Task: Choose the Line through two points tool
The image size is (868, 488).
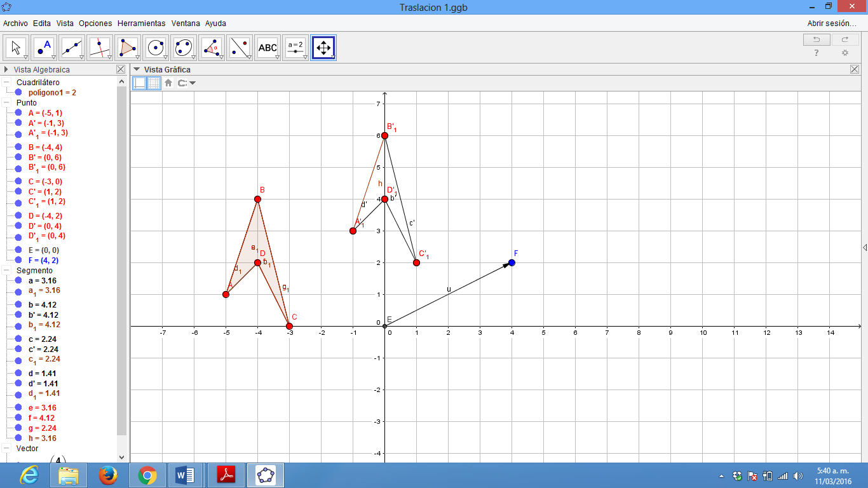Action: (x=72, y=48)
